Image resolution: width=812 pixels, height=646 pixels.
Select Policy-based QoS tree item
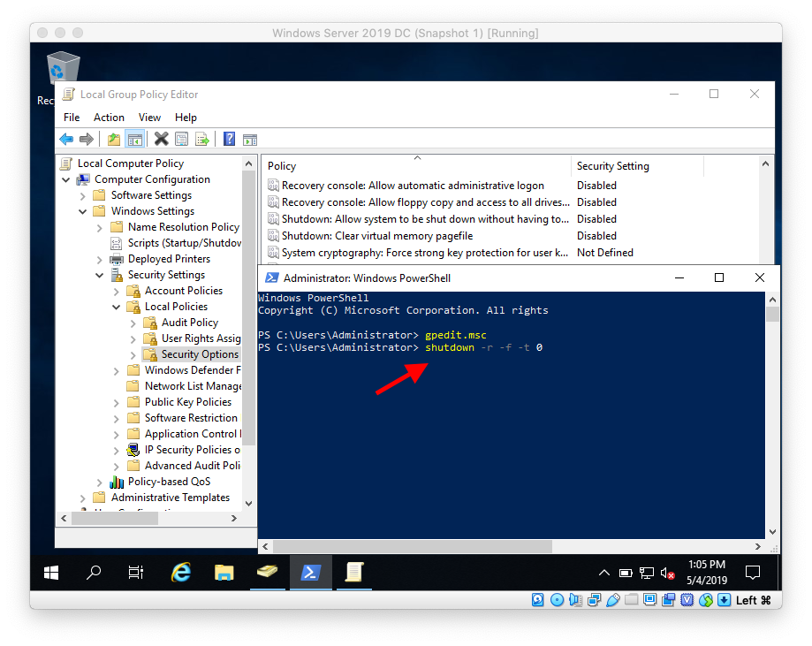[169, 482]
